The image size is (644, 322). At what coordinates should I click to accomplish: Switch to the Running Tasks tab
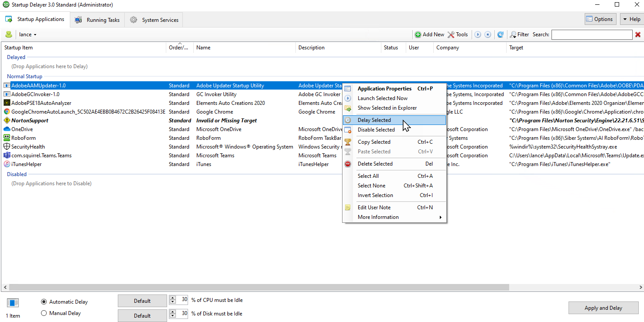click(x=97, y=20)
